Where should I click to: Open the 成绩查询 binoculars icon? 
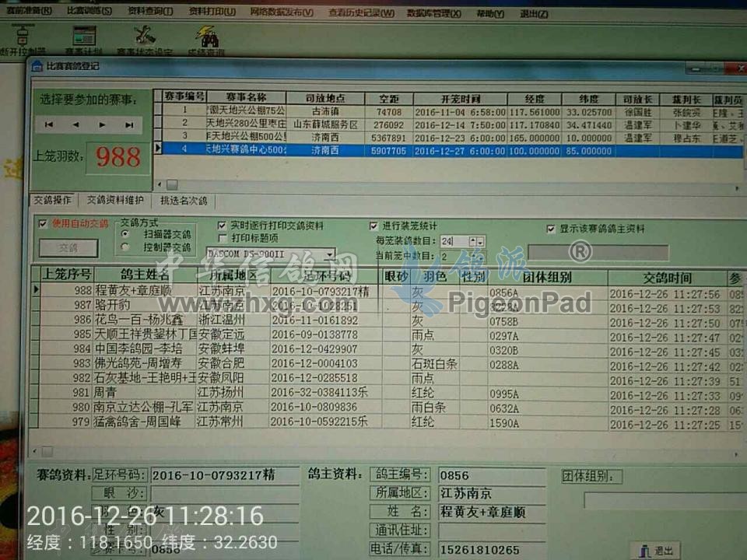(x=207, y=37)
